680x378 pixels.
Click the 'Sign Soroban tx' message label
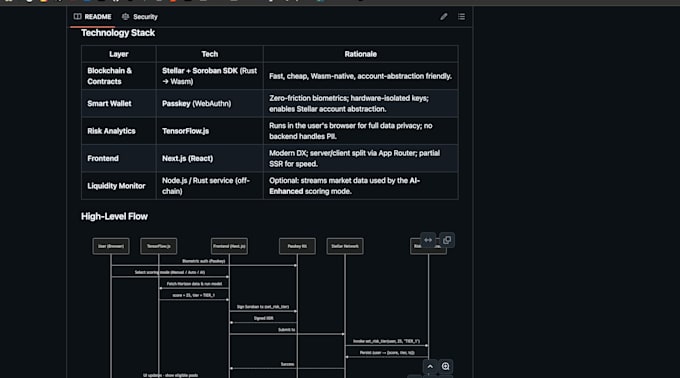coord(263,306)
